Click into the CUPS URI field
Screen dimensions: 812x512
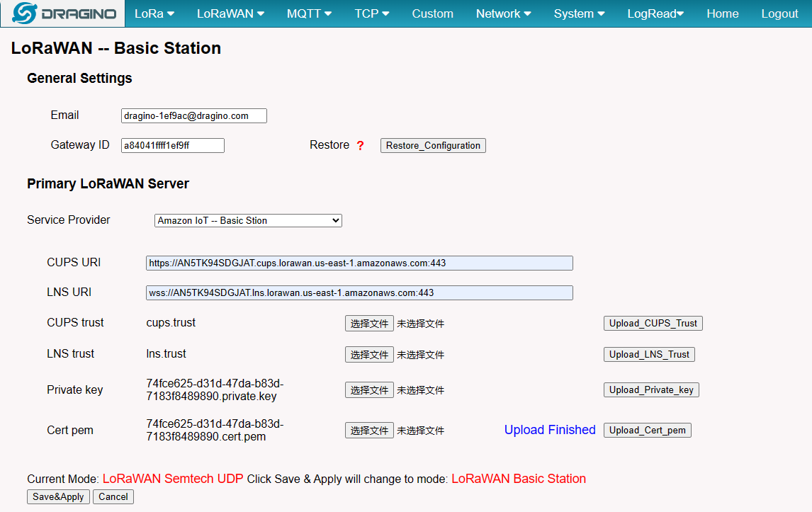[x=359, y=263]
